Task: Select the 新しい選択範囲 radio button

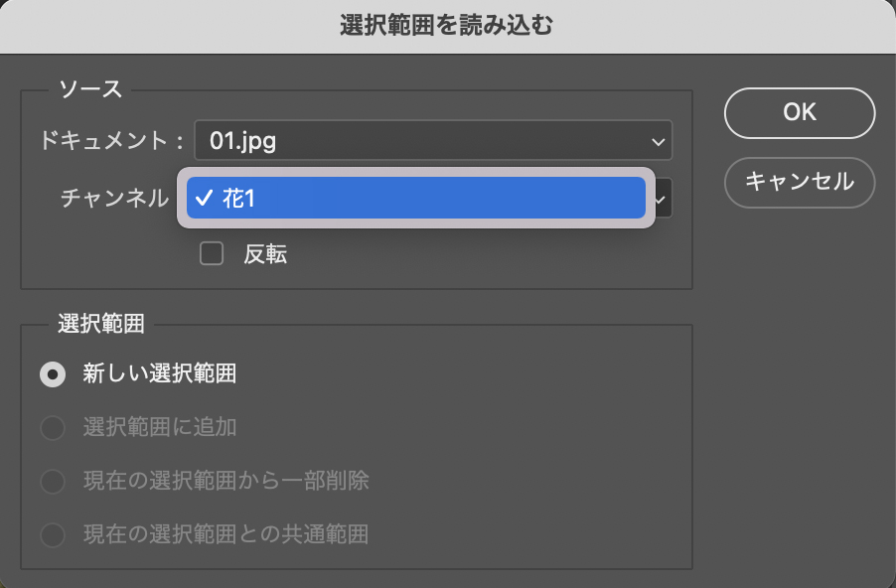Action: click(x=53, y=374)
